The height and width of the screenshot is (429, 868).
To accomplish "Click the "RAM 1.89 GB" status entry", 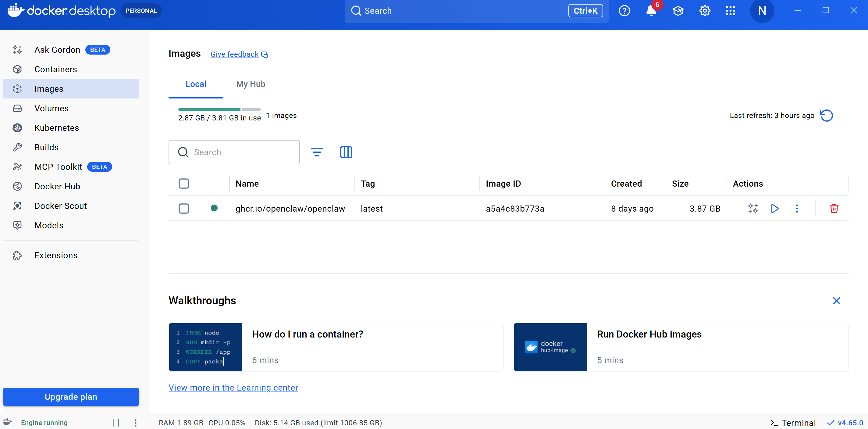I will tap(181, 423).
